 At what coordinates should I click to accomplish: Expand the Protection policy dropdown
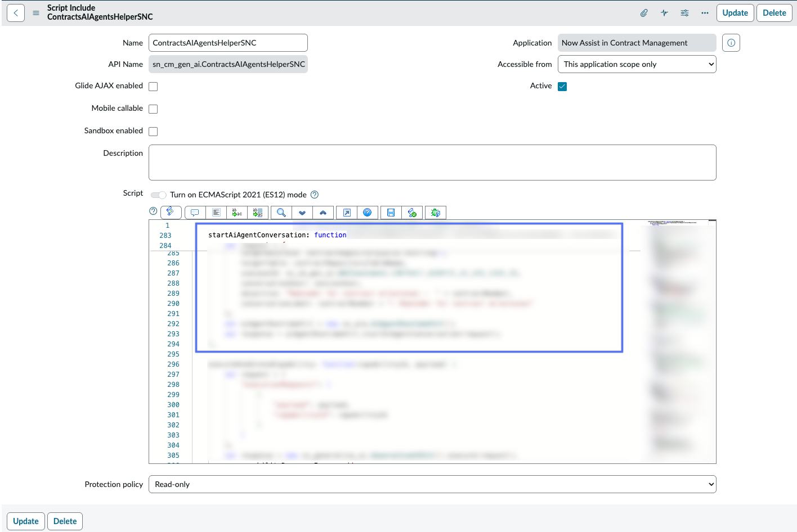point(432,484)
